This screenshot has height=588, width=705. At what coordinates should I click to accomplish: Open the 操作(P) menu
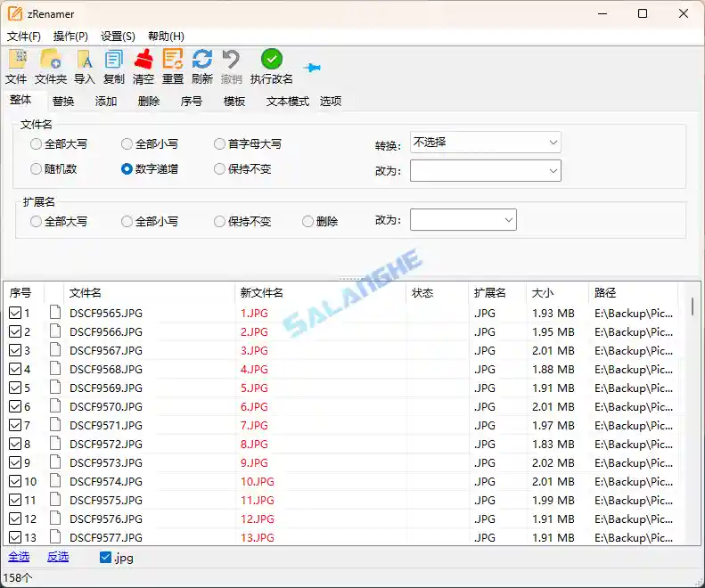(70, 36)
